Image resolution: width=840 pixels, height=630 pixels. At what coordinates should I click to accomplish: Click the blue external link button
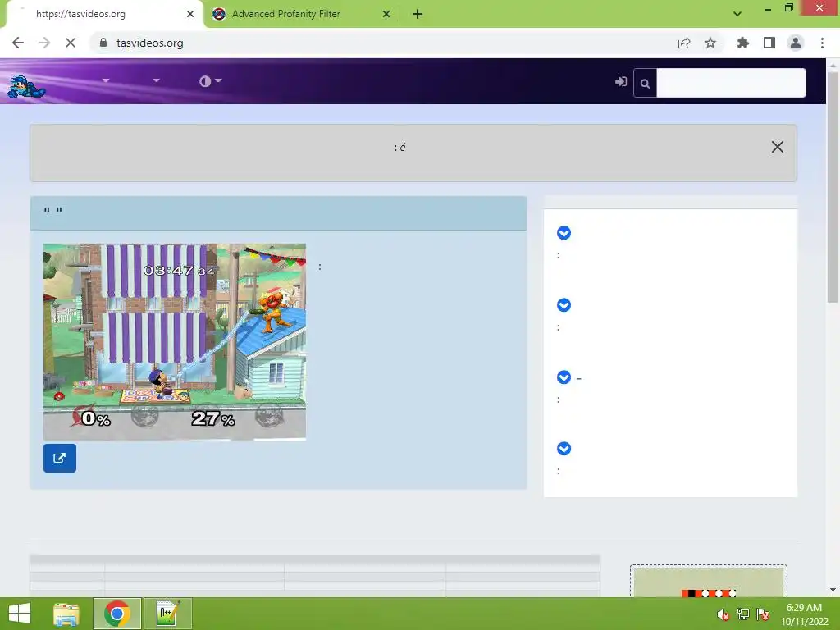pos(59,458)
